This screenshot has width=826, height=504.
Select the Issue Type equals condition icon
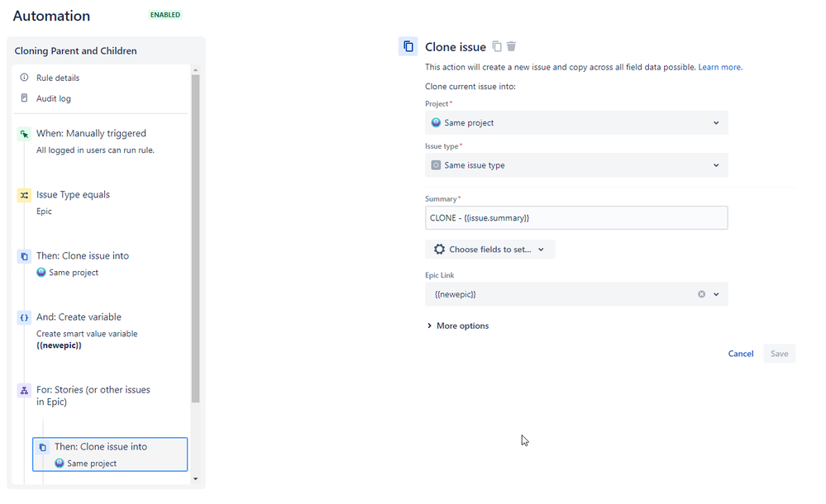(23, 194)
